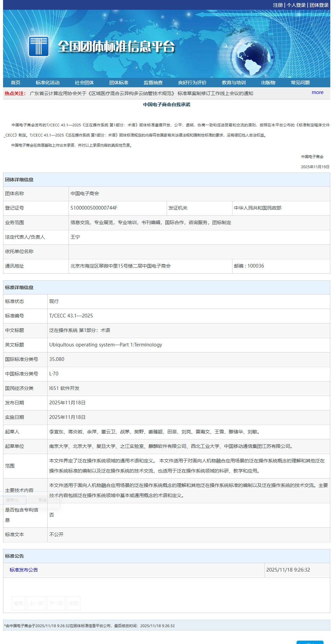The image size is (335, 644).
Task: Open the hot news headline about 广东省云计算应用协会
Action: pyautogui.click(x=141, y=93)
